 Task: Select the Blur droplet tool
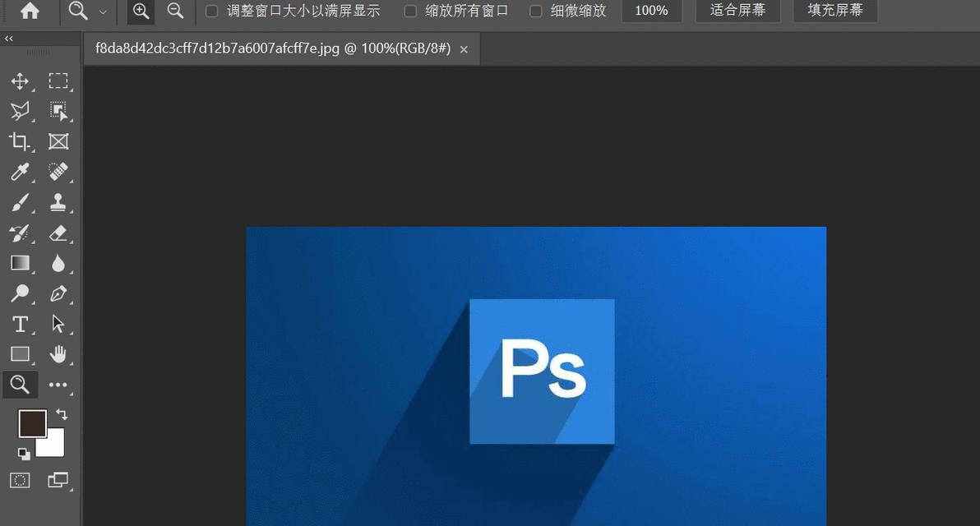[x=58, y=263]
